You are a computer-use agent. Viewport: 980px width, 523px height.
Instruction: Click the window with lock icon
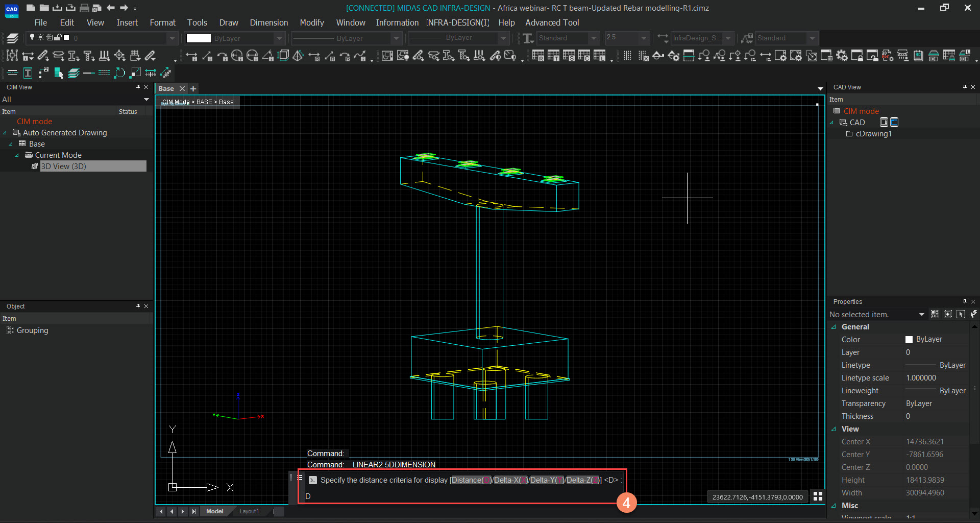[857, 56]
